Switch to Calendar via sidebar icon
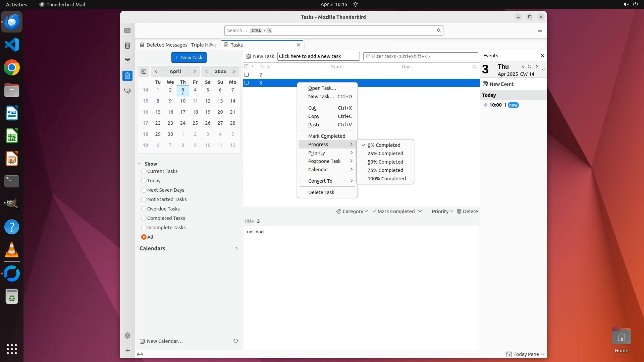The image size is (644, 362). (x=127, y=61)
